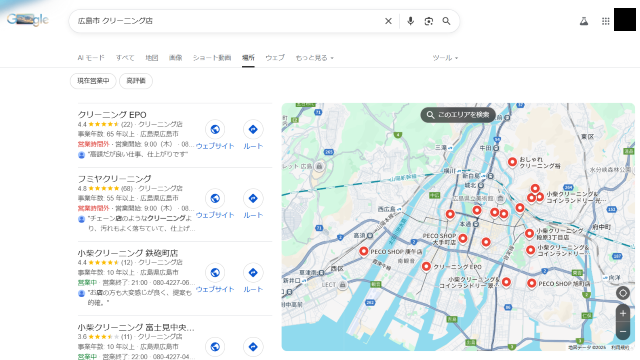This screenshot has width=640, height=360.
Task: Click the フミヤクリーニング review snippet text
Action: tap(141, 223)
